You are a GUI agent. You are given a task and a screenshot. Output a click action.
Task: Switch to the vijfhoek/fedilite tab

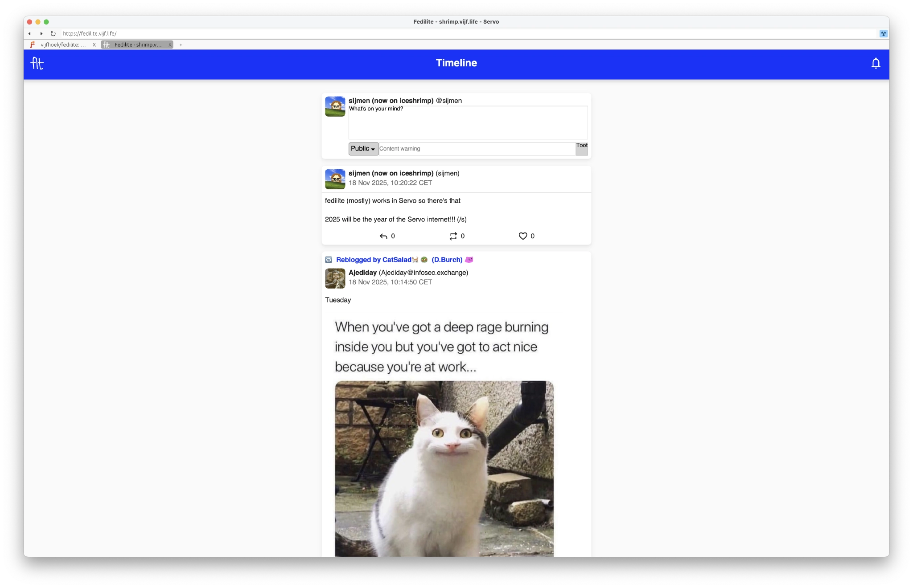pyautogui.click(x=62, y=45)
